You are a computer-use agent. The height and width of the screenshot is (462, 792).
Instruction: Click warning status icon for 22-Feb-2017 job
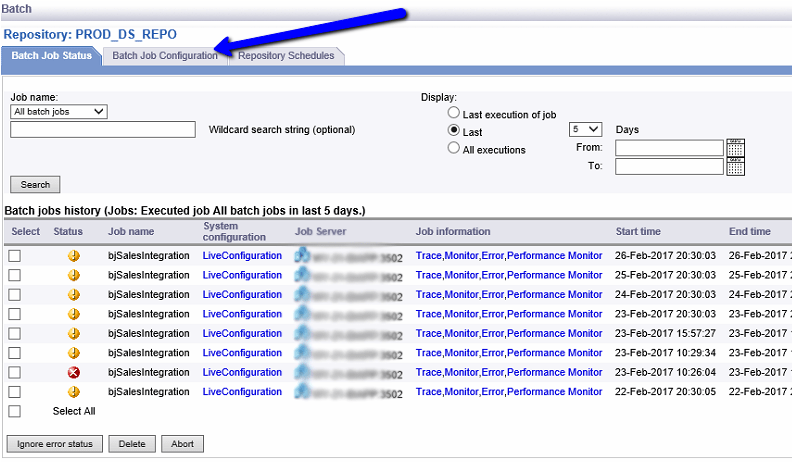coord(73,392)
